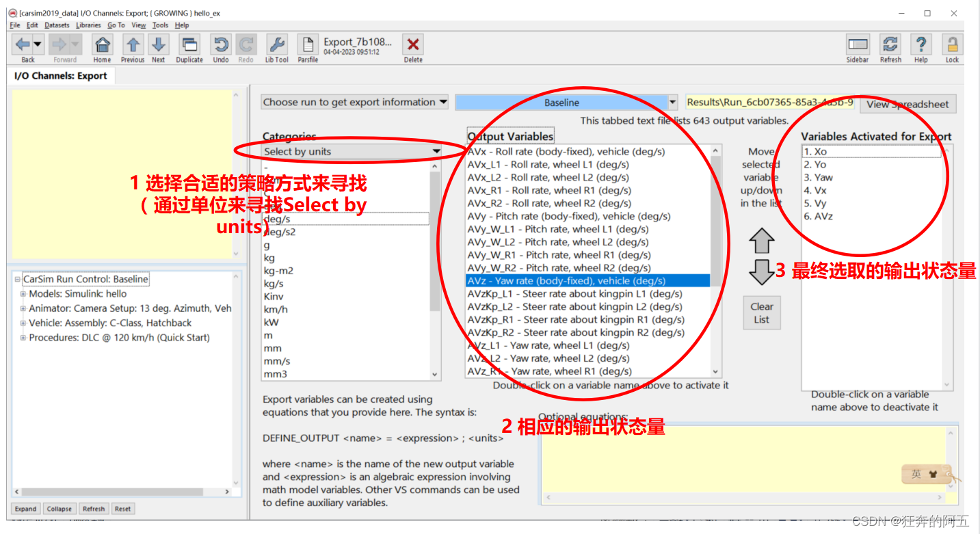Lock the dataset with padlock icon

click(x=952, y=44)
